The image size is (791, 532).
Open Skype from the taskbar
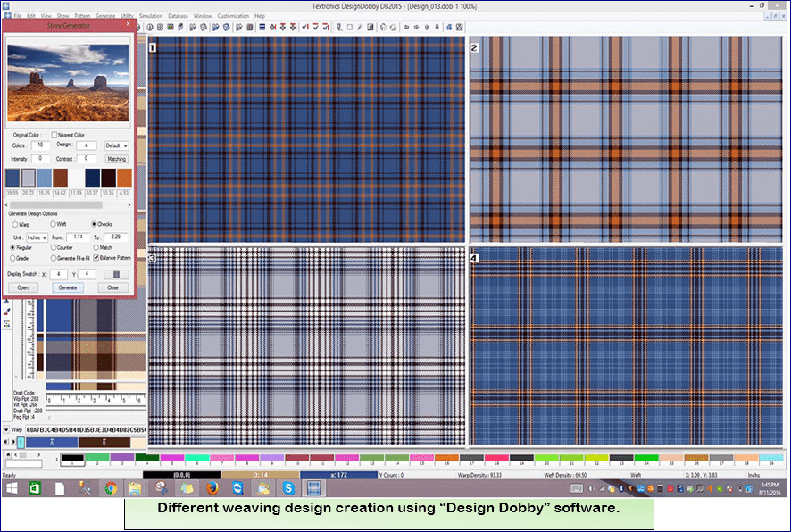point(288,488)
